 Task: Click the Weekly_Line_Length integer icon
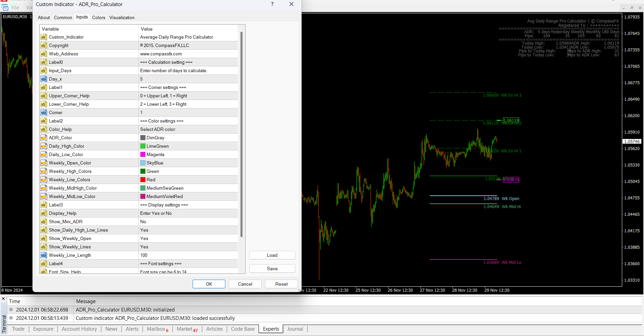tap(44, 255)
